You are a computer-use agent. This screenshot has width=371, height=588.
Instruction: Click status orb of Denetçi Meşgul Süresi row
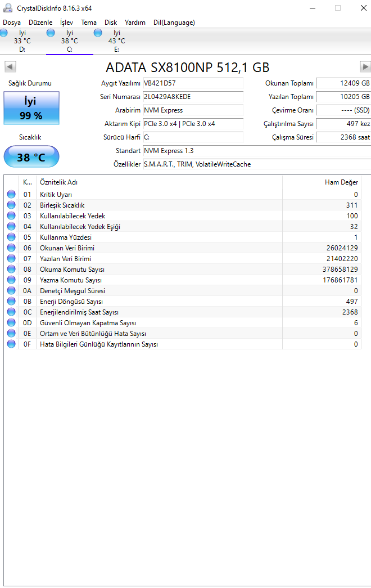(x=11, y=291)
